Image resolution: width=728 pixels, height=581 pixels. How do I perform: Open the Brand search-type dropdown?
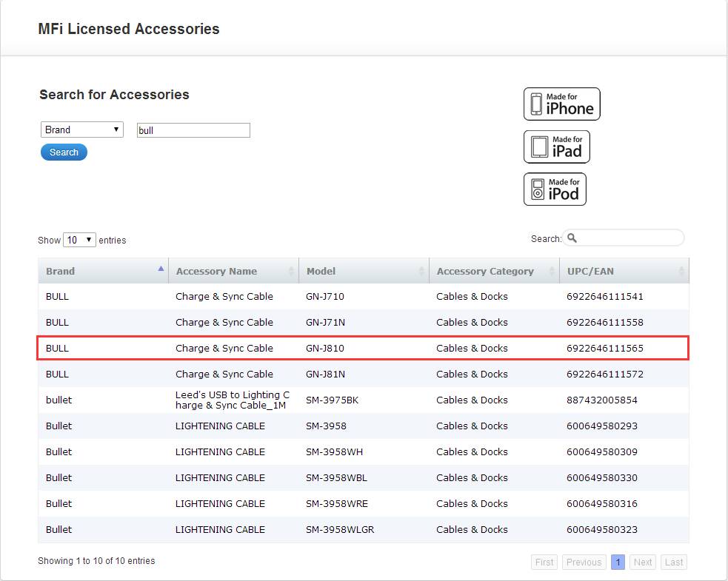click(82, 130)
